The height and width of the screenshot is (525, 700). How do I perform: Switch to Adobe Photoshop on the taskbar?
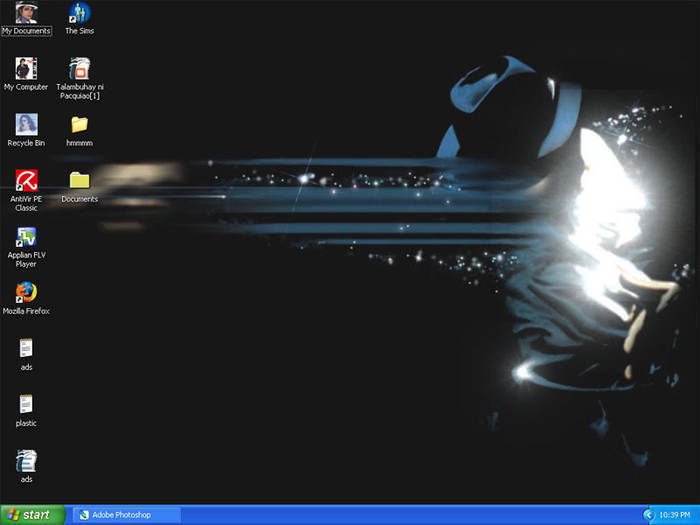pyautogui.click(x=127, y=515)
